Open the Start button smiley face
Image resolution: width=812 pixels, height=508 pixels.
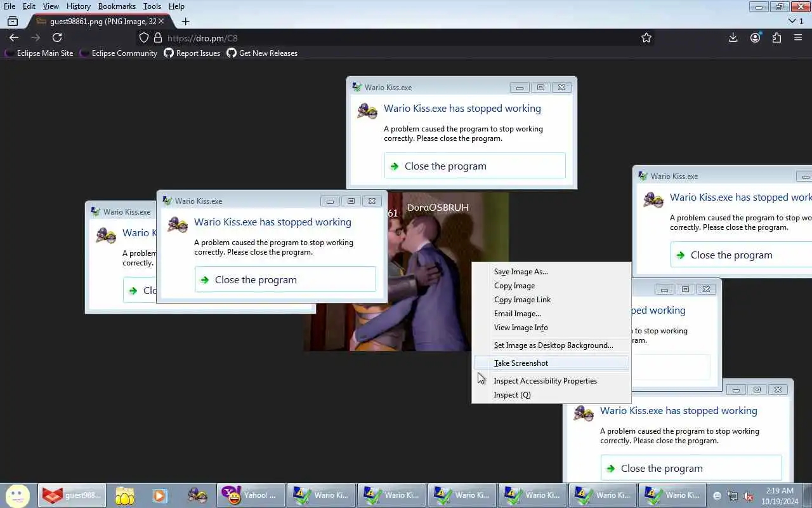coord(18,495)
